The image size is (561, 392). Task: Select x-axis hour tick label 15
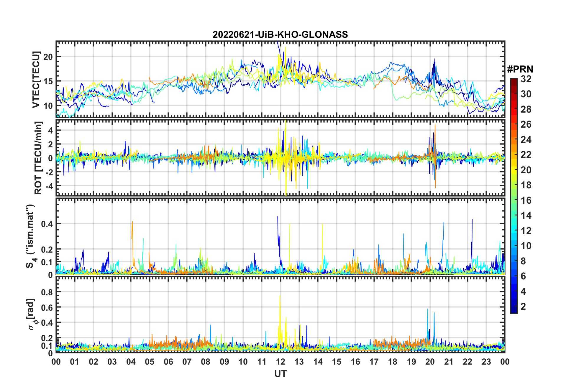point(337,362)
